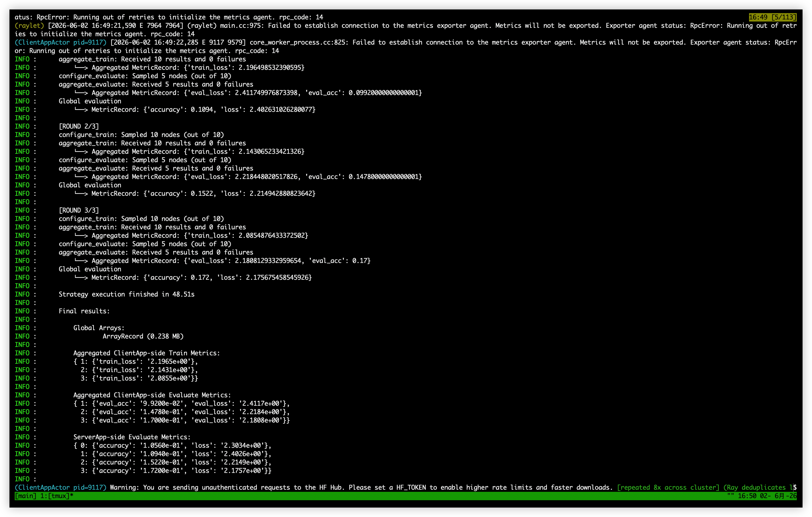Select the train_loss '2.1965e+00' summary row

[x=136, y=361]
